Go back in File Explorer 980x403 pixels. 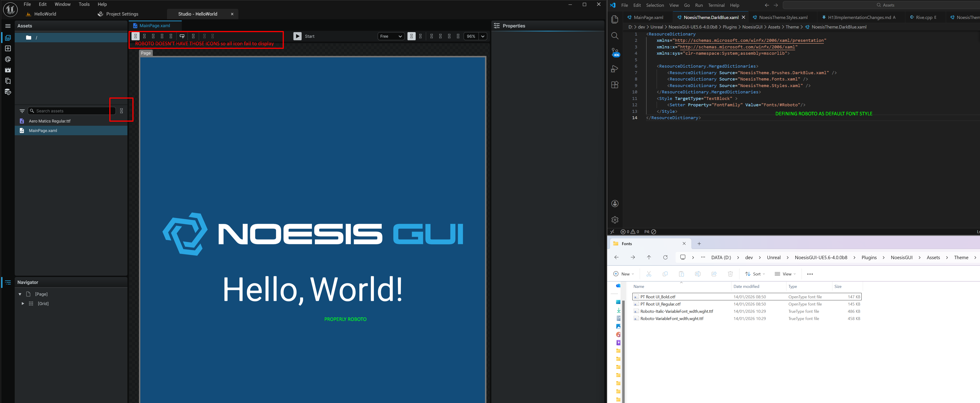(616, 257)
